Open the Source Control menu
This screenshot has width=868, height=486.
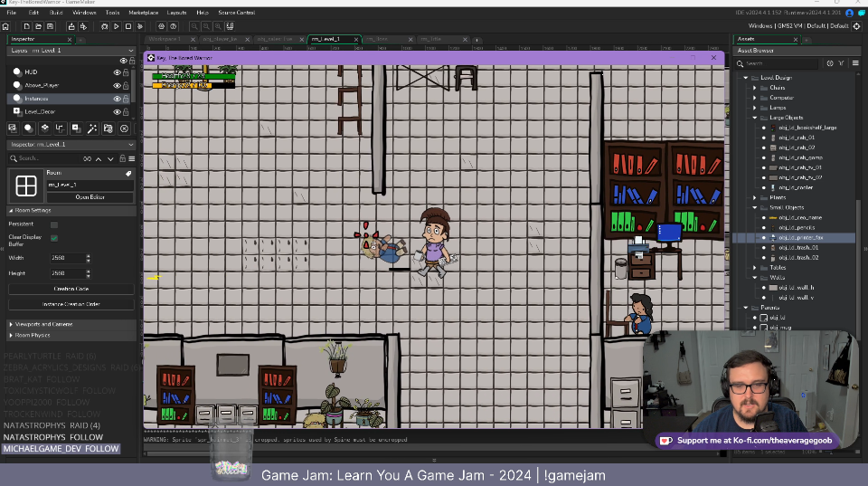coord(236,12)
